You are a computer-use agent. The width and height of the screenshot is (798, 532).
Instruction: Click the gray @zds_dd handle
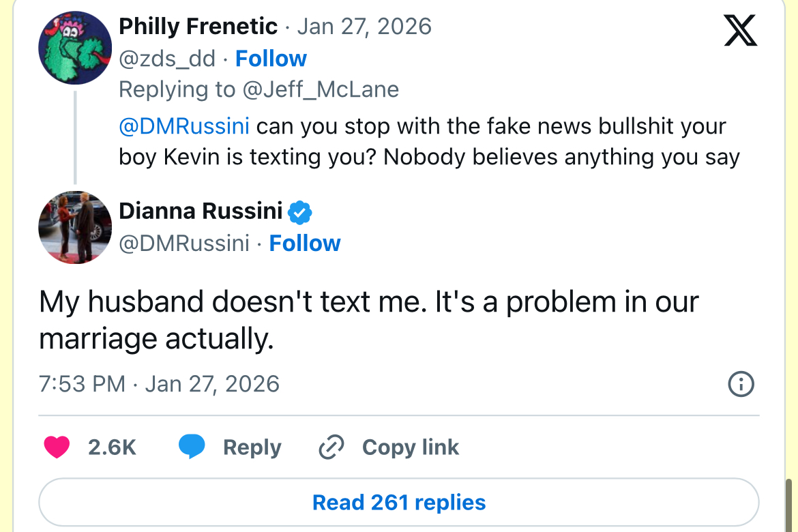pos(166,59)
